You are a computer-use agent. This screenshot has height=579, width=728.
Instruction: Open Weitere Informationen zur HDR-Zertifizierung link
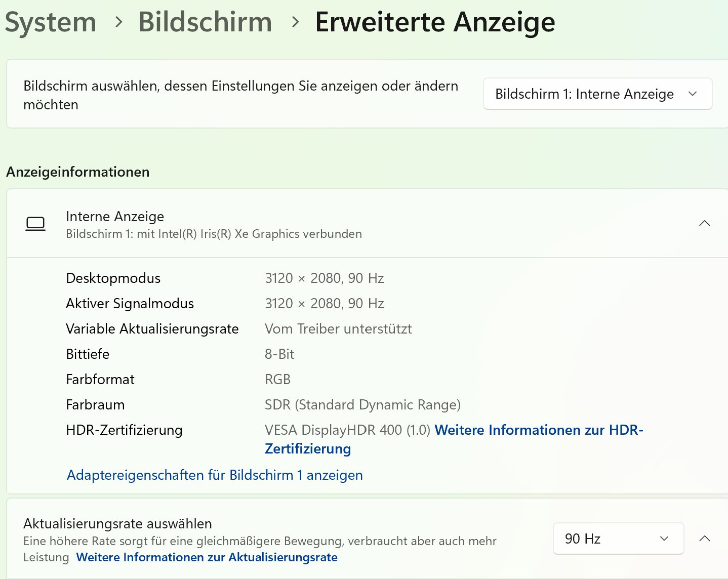coord(454,439)
